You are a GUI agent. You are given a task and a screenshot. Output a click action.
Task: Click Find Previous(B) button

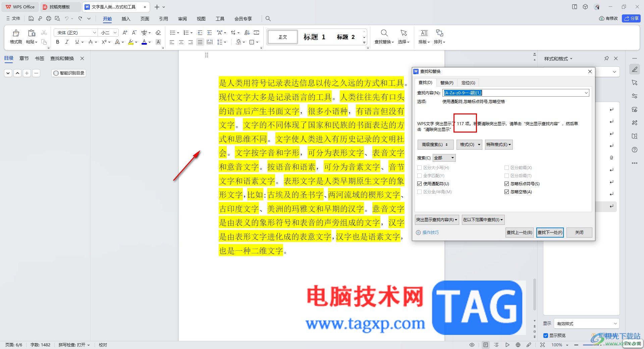tap(520, 233)
